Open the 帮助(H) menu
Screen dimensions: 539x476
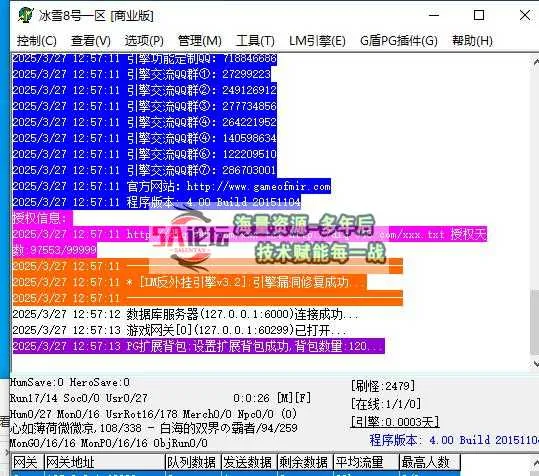(472, 41)
